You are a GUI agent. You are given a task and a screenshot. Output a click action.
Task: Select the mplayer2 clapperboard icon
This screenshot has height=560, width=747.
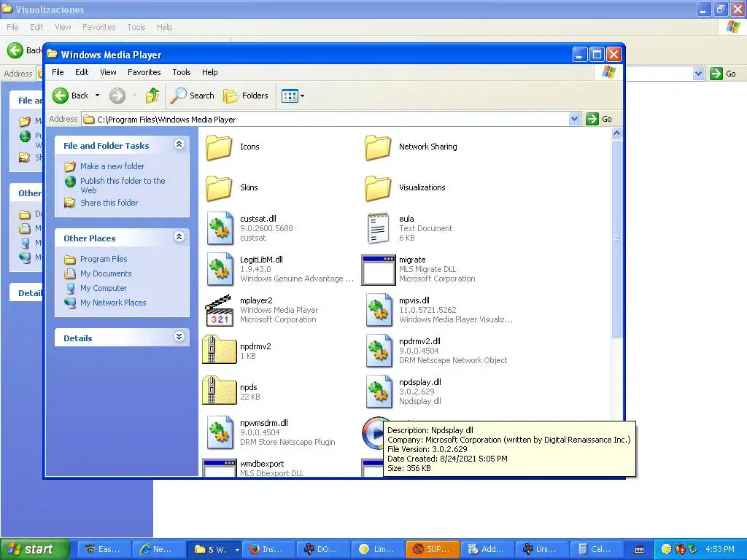tap(219, 311)
